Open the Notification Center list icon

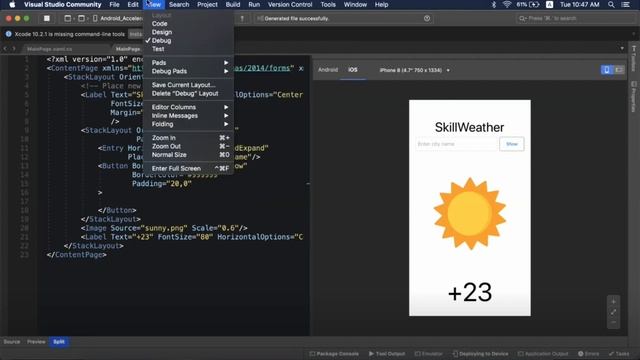tap(626, 4)
